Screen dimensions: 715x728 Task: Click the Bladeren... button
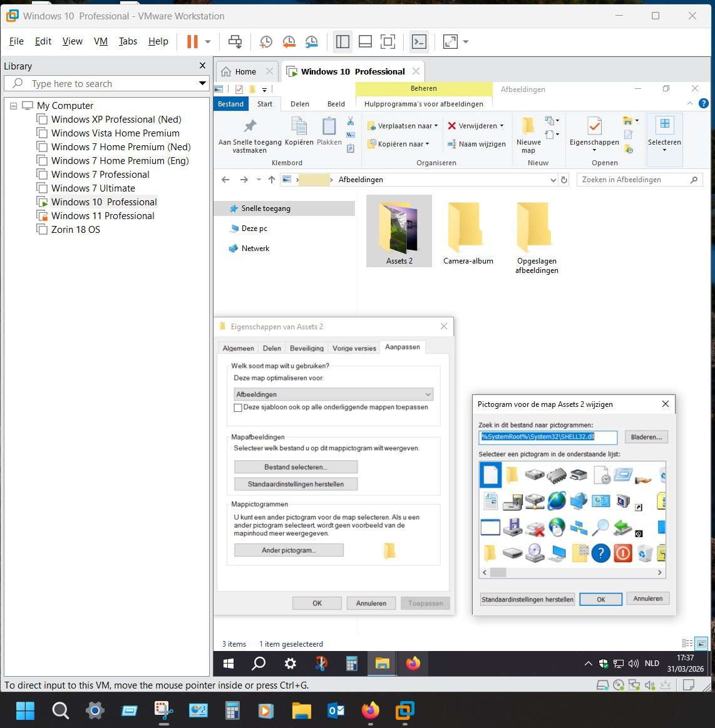tap(646, 437)
